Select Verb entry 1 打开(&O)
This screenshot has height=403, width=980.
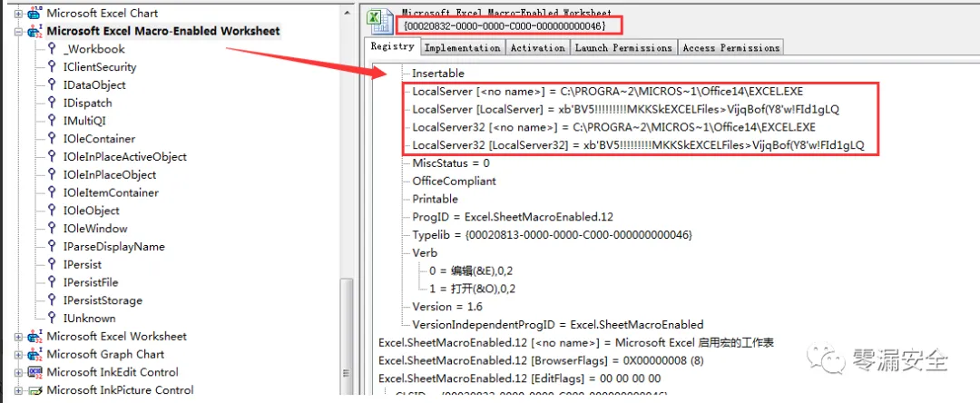pyautogui.click(x=472, y=289)
